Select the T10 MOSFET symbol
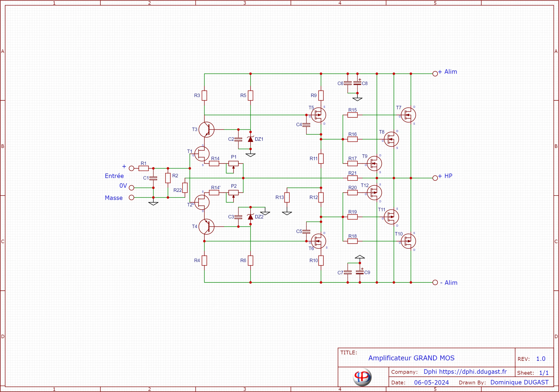This screenshot has height=392, width=559. [x=408, y=241]
